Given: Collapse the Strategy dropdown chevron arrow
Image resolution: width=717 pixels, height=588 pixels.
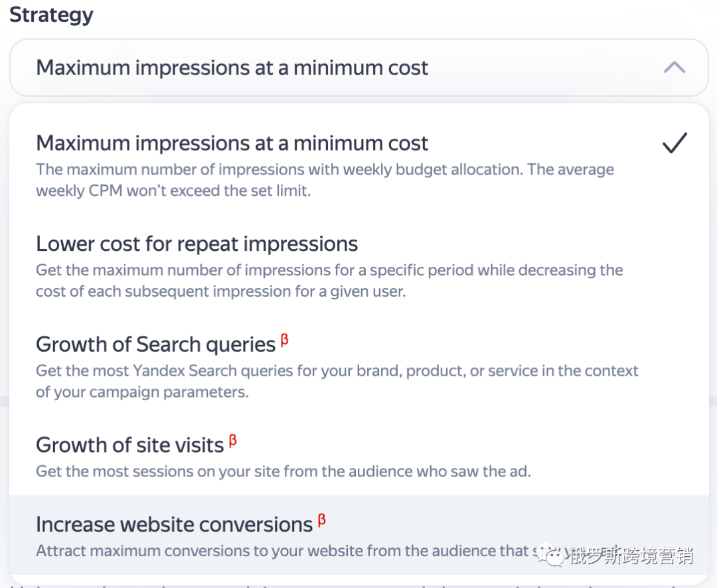Looking at the screenshot, I should pos(674,68).
